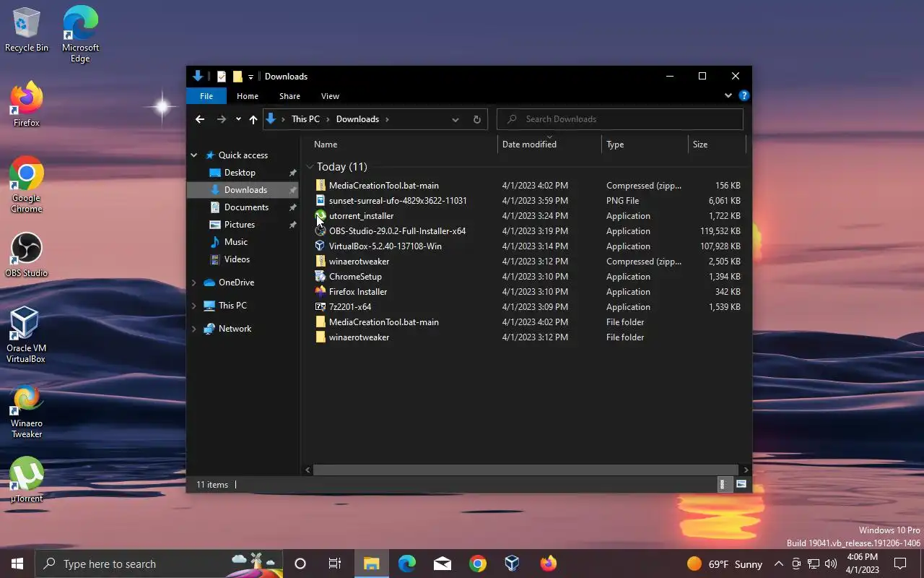Click the horizontal scrollbar in file list
Viewport: 924px width, 578px height.
526,470
